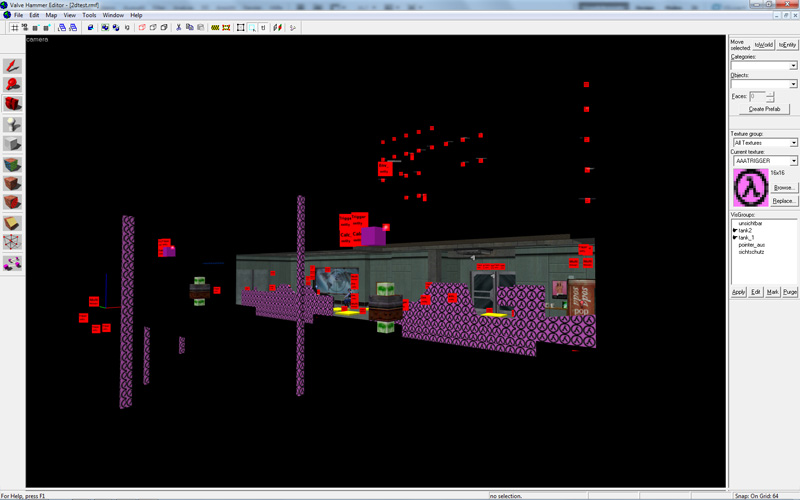Toggle Ignore Groups mode
The width and height of the screenshot is (800, 500).
pos(127,28)
